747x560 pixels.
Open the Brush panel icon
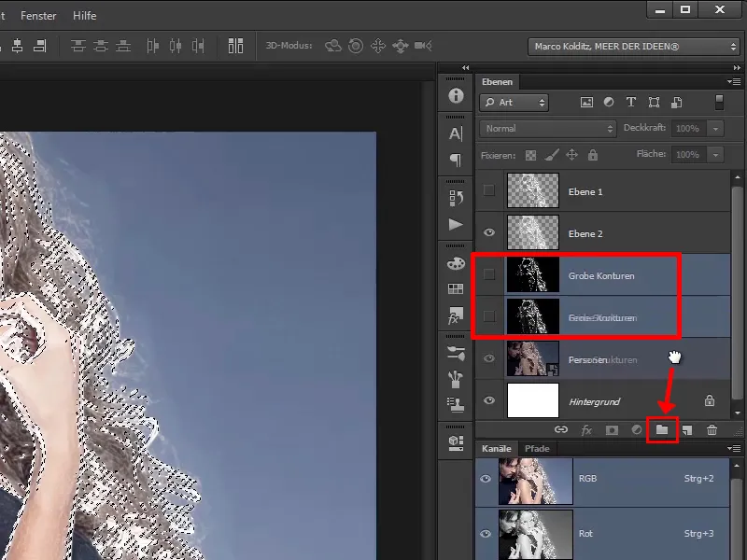456,380
